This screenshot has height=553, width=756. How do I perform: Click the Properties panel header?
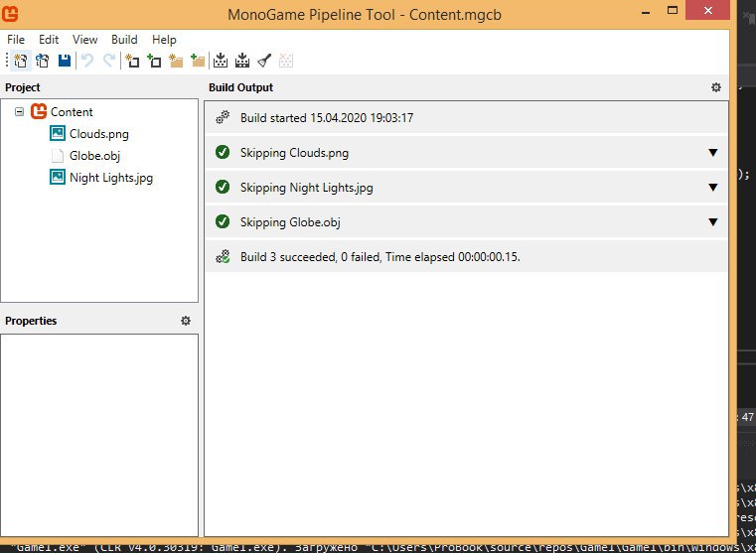pos(31,321)
